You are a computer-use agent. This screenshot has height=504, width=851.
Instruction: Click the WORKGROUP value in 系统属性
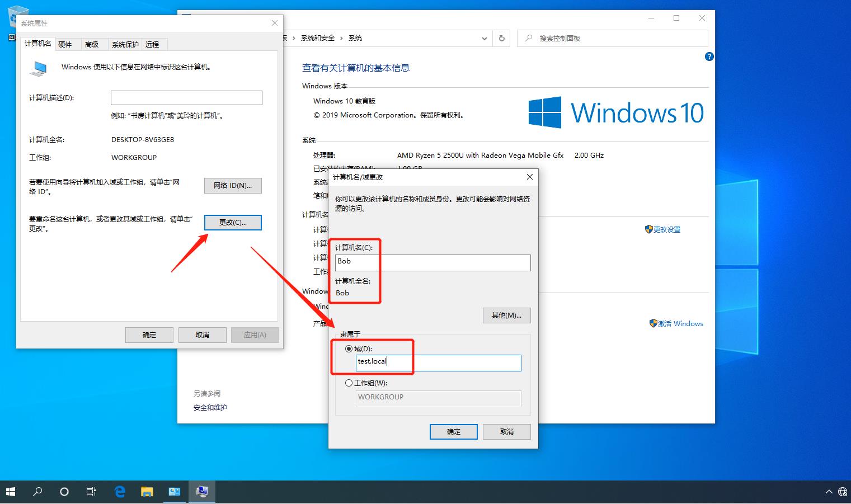point(134,158)
